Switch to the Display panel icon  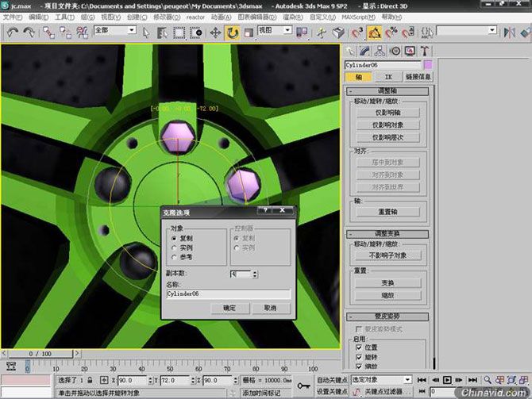point(410,51)
